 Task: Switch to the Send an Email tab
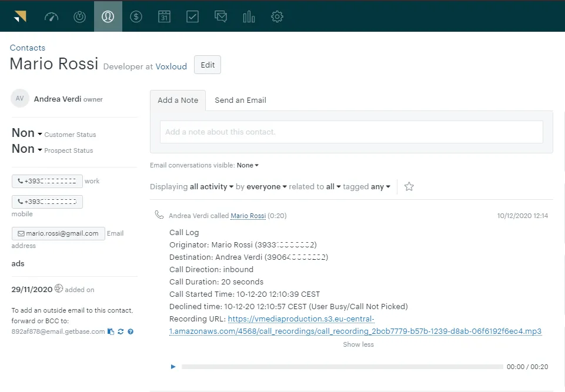coord(240,100)
